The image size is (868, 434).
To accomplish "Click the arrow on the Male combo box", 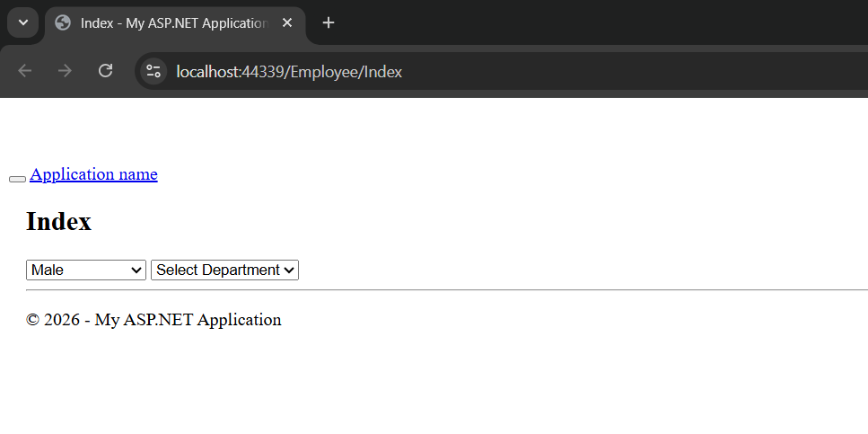I will tap(136, 270).
